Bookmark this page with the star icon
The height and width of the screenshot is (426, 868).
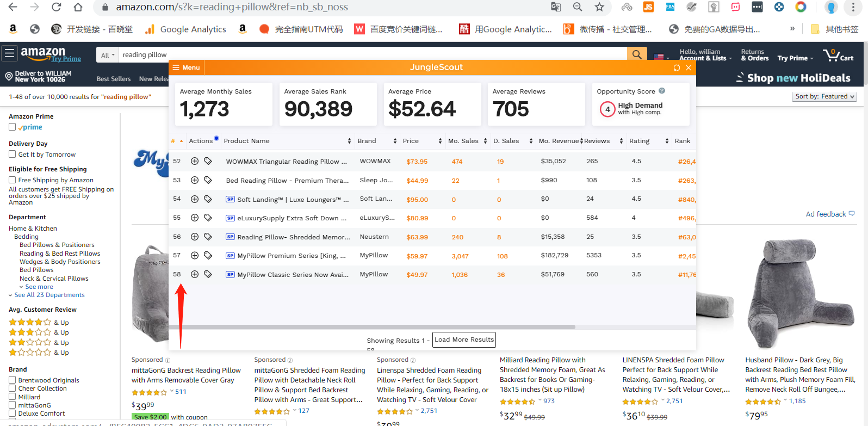pos(599,7)
